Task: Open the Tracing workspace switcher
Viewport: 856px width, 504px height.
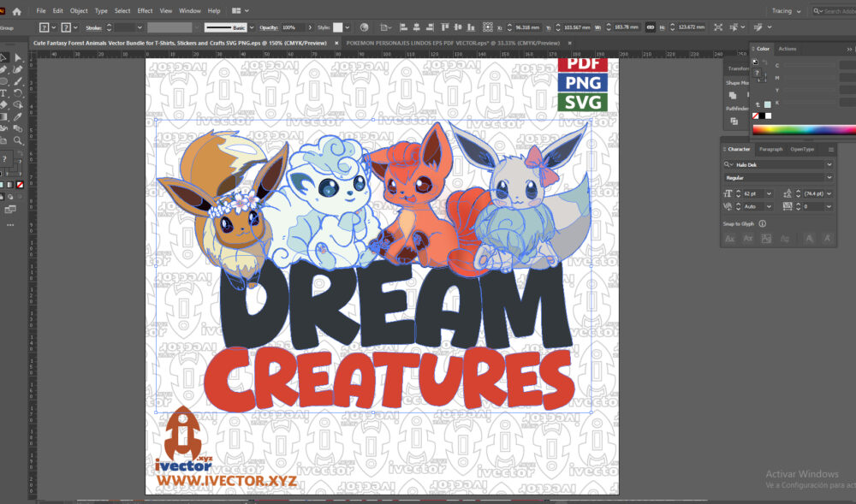Action: [786, 11]
